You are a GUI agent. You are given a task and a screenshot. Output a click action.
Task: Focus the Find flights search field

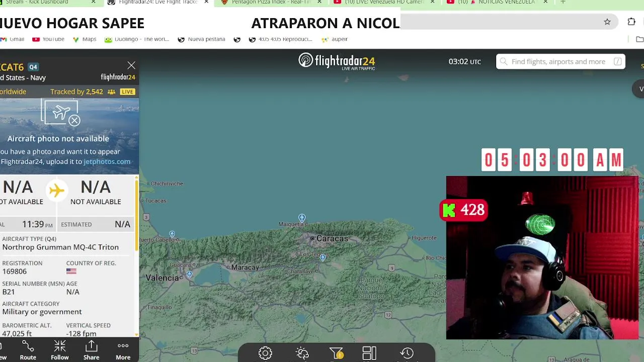point(560,61)
